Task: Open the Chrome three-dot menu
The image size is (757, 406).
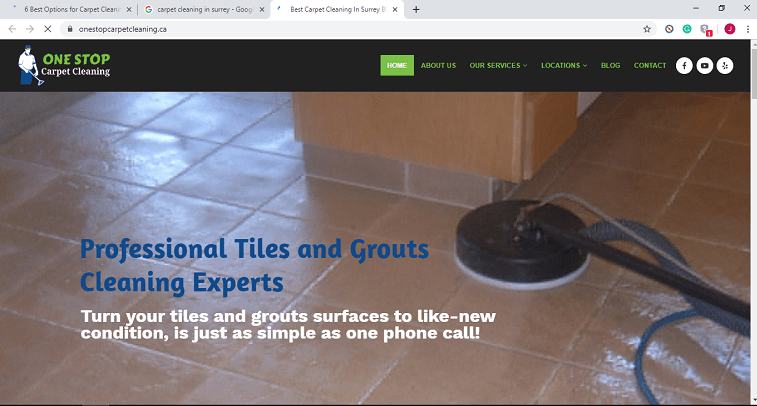Action: pos(748,29)
